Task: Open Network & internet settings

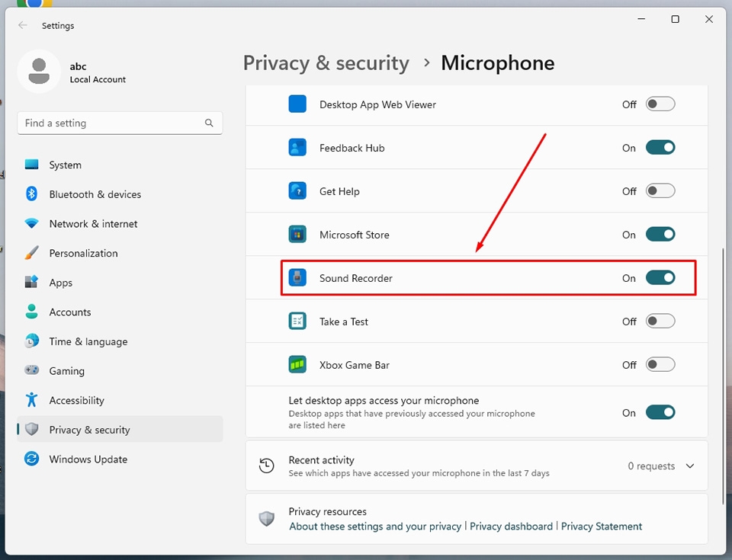Action: [x=120, y=223]
